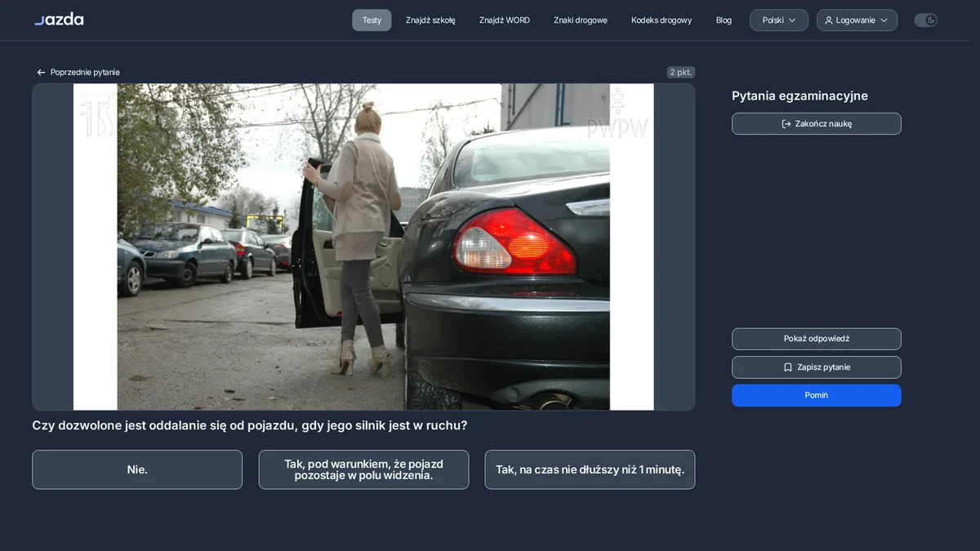980x551 pixels.
Task: Click Zakończ naukę button
Action: 817,124
